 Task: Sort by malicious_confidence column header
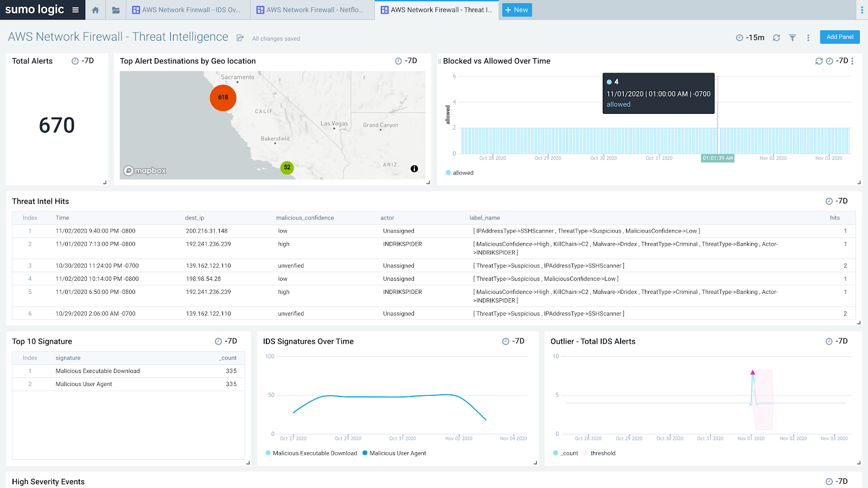(305, 218)
